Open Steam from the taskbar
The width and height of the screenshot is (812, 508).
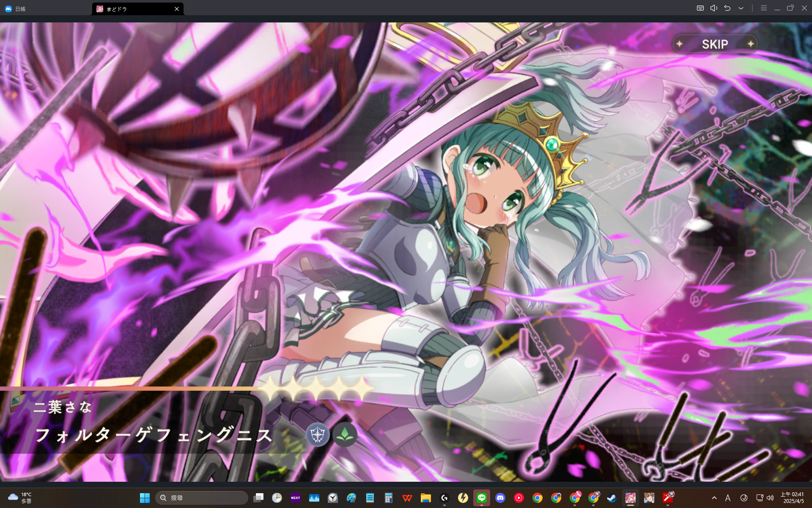coord(612,498)
